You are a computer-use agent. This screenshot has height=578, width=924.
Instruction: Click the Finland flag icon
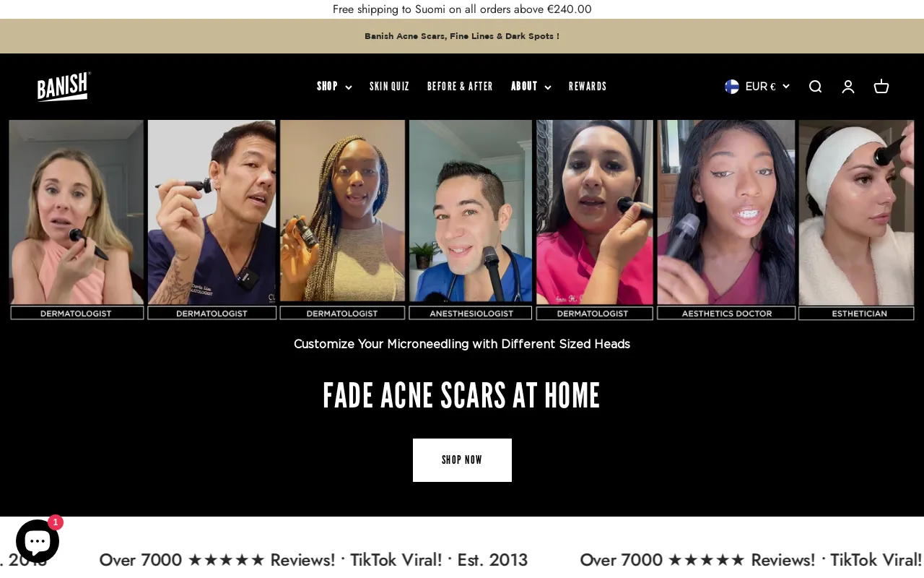tap(732, 87)
